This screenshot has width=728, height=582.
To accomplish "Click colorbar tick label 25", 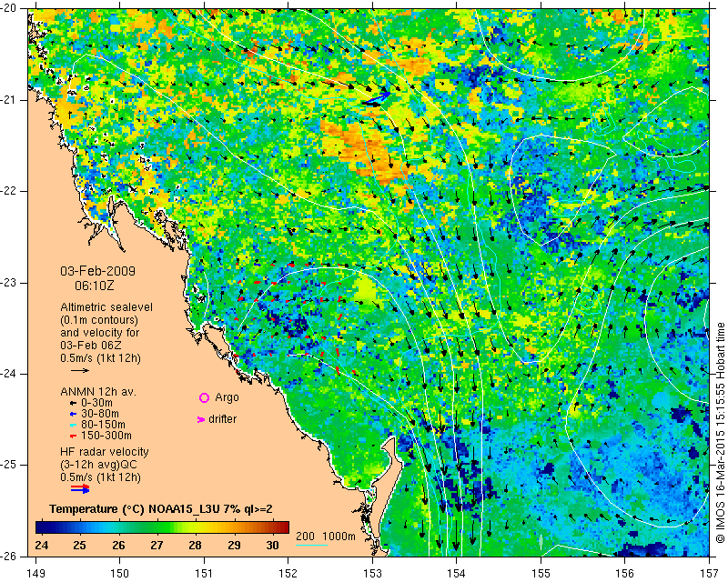I will [x=79, y=545].
